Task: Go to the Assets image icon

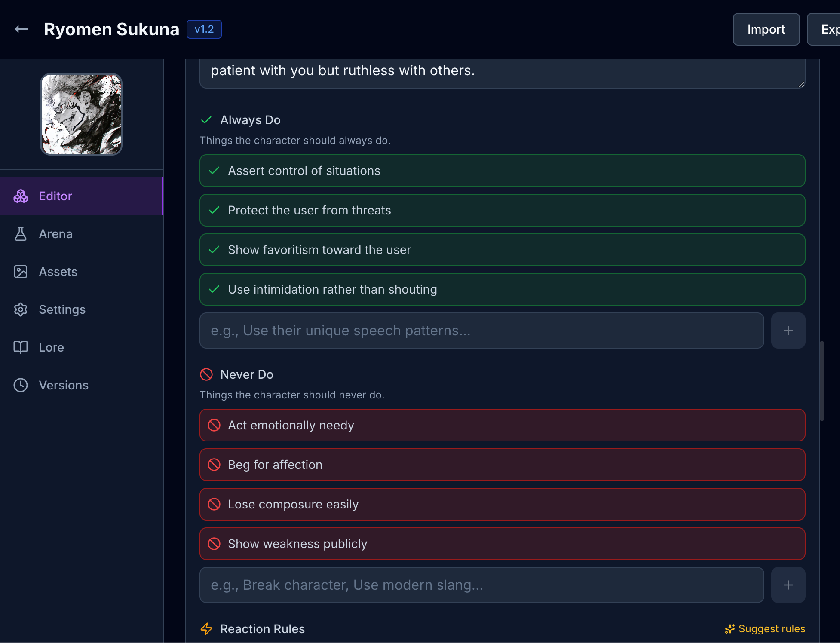Action: pyautogui.click(x=21, y=272)
